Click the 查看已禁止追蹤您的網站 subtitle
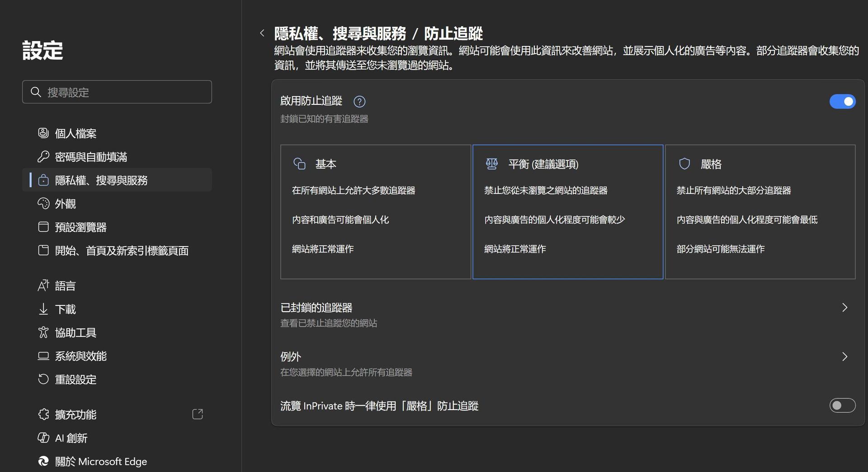 (x=329, y=323)
